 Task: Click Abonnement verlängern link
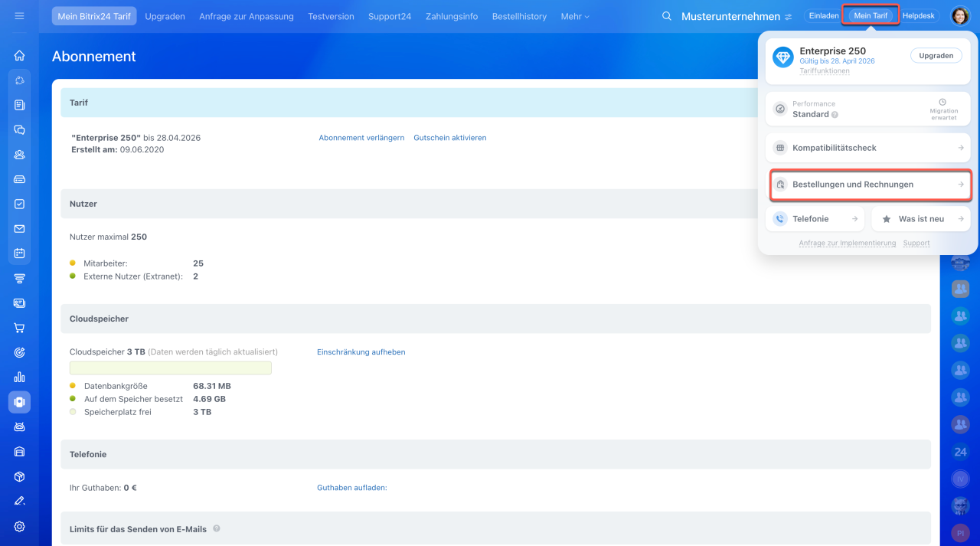(361, 138)
